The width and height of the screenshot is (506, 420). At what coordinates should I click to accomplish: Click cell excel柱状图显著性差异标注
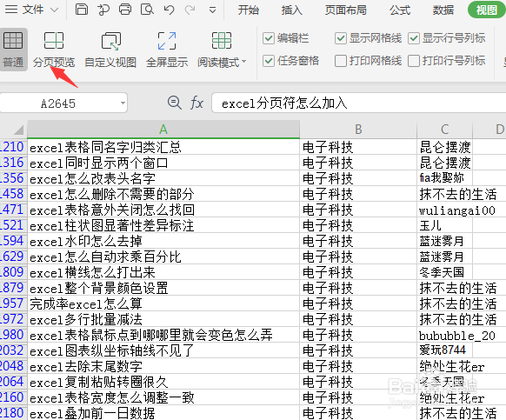(163, 225)
